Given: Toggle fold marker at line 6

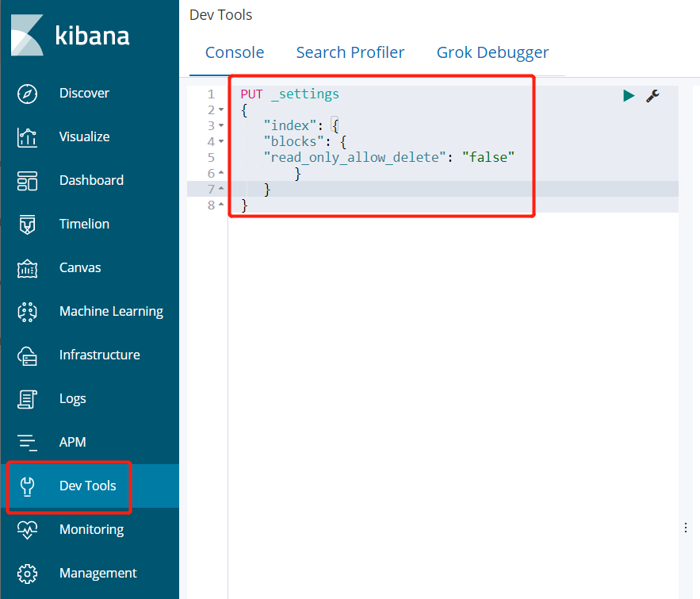Looking at the screenshot, I should click(221, 173).
